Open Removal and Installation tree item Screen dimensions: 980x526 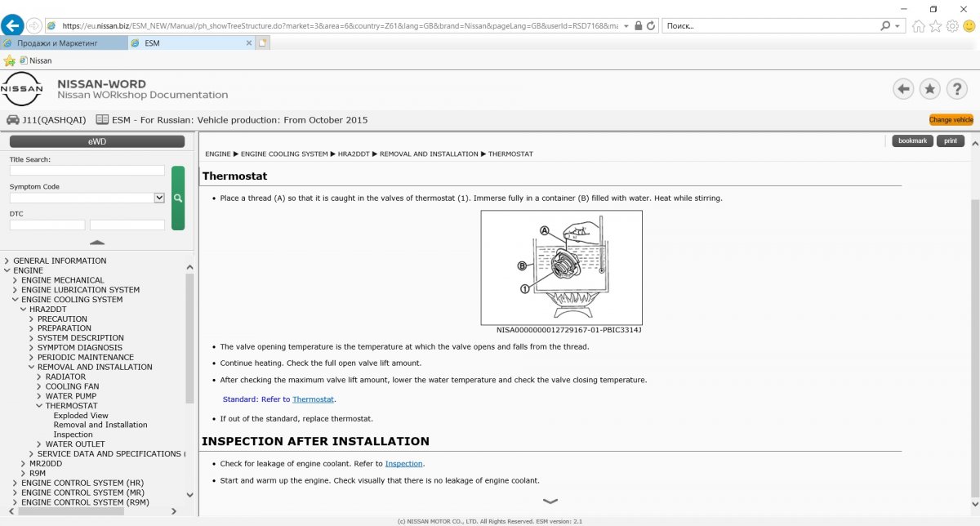(x=100, y=425)
